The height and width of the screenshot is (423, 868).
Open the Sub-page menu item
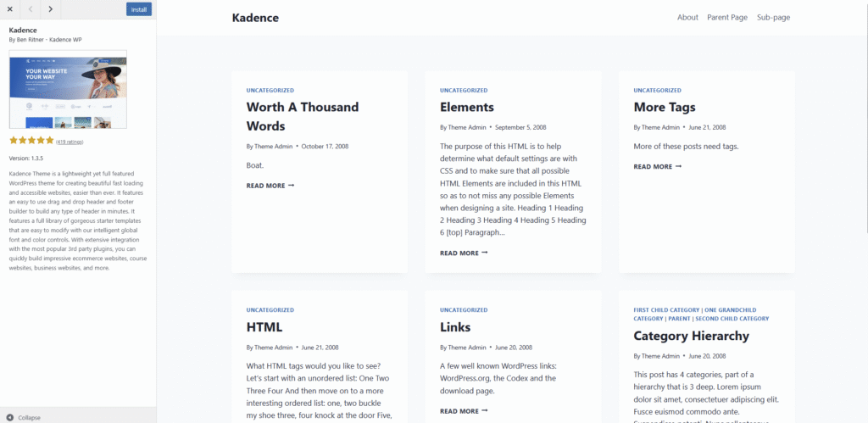[x=773, y=18]
